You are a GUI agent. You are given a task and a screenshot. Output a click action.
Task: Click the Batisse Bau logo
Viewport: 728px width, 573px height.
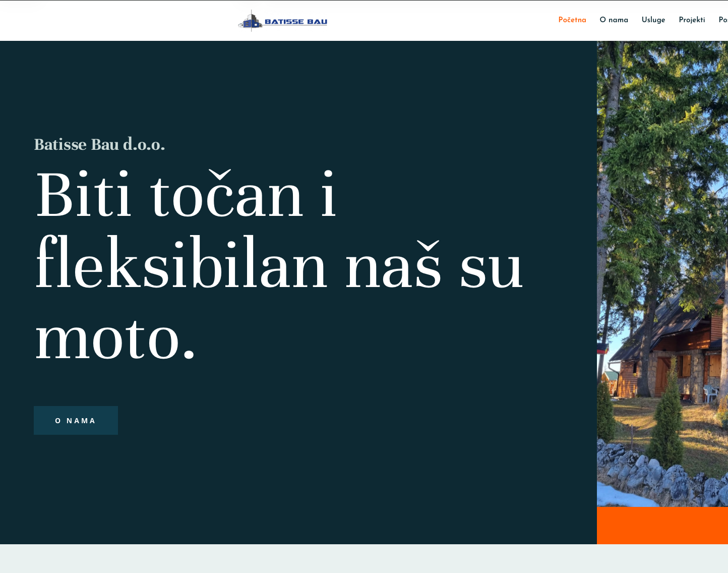click(282, 21)
